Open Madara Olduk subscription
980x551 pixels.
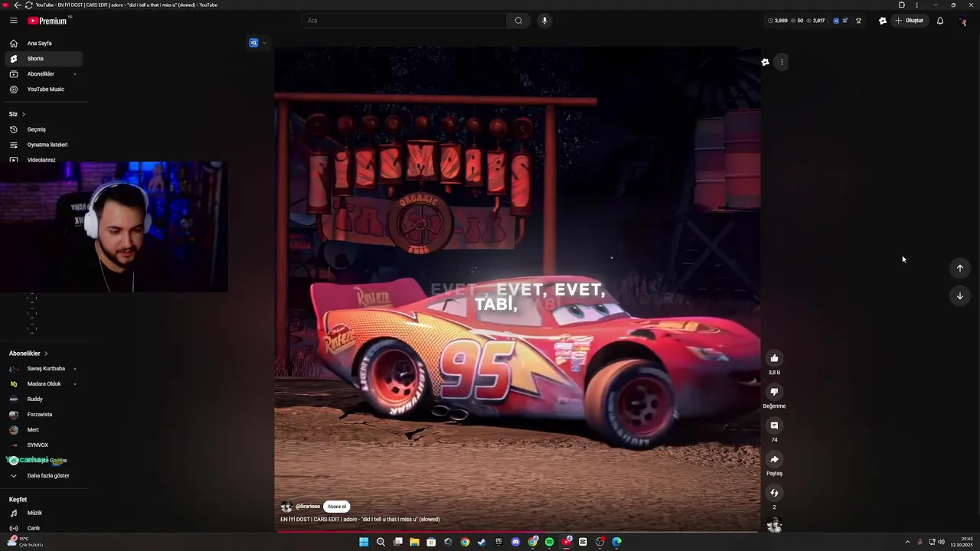click(44, 384)
